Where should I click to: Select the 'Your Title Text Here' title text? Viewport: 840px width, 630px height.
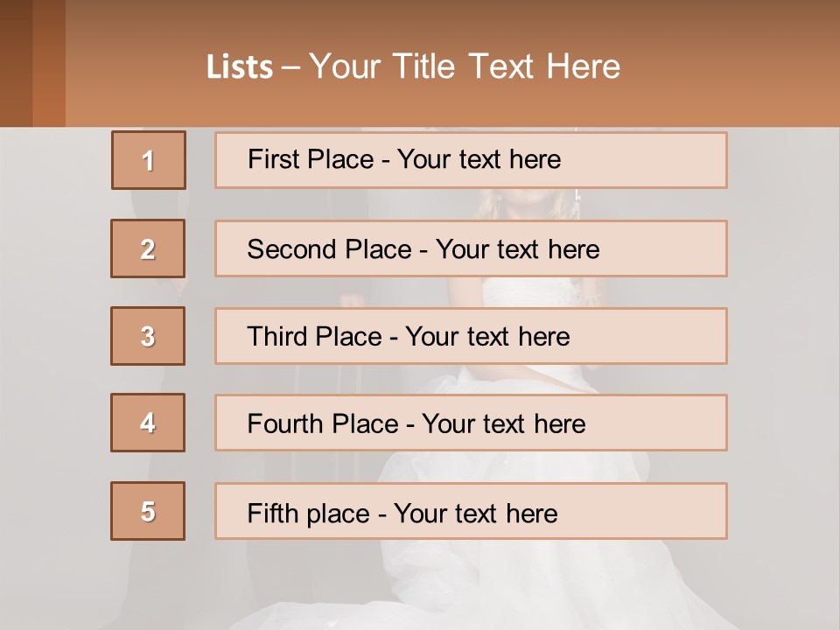point(465,66)
